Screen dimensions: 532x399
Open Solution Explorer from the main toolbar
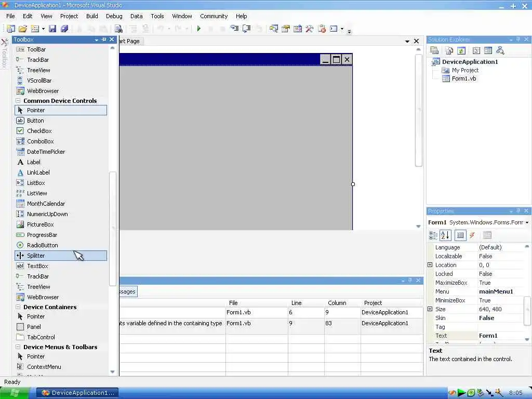(x=273, y=29)
